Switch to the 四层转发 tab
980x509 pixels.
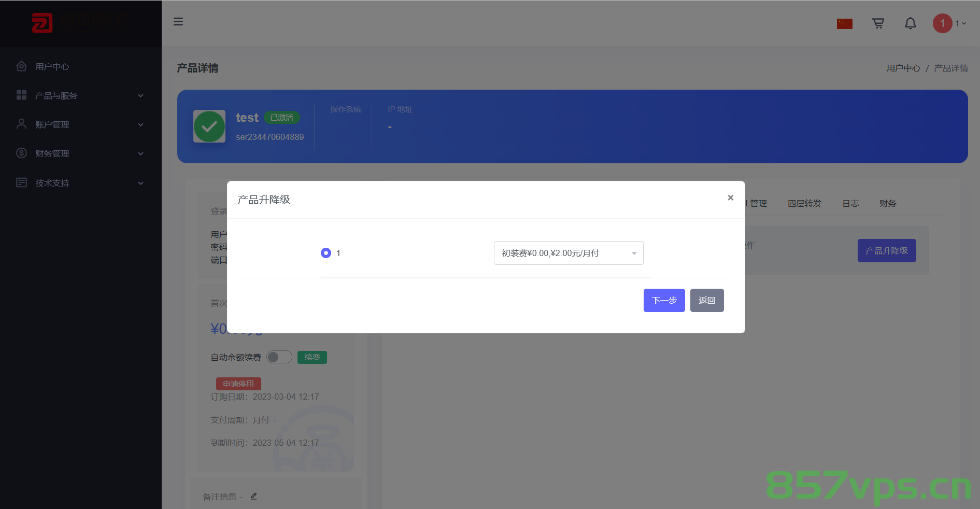804,204
